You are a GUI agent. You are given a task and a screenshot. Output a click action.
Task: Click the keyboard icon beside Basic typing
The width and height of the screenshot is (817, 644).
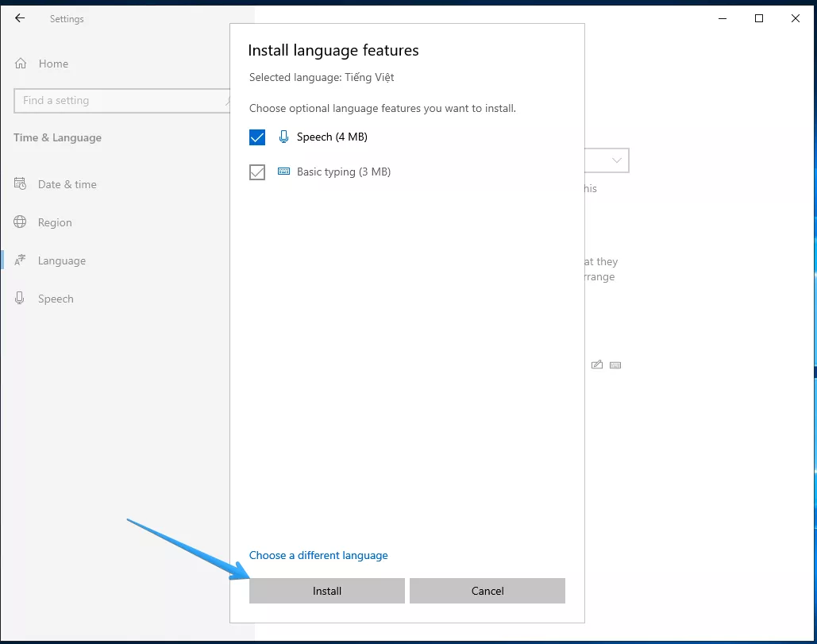283,172
